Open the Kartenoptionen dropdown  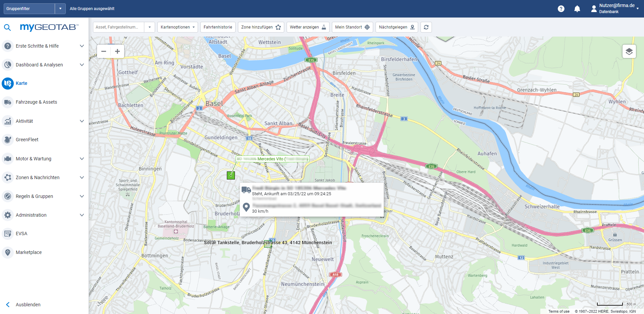tap(177, 27)
